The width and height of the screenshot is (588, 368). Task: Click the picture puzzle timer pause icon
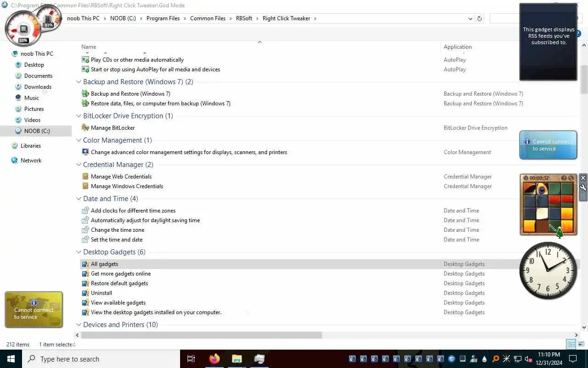click(526, 178)
